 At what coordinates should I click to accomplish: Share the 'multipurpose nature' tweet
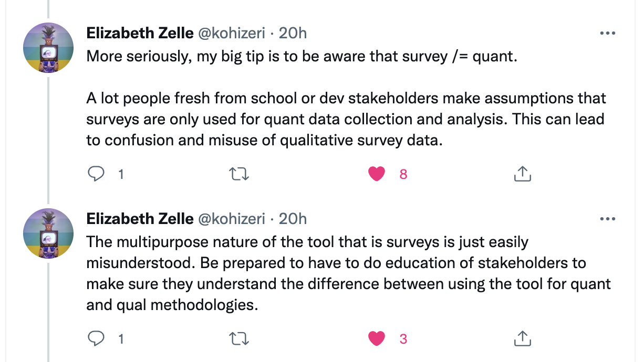(x=522, y=339)
